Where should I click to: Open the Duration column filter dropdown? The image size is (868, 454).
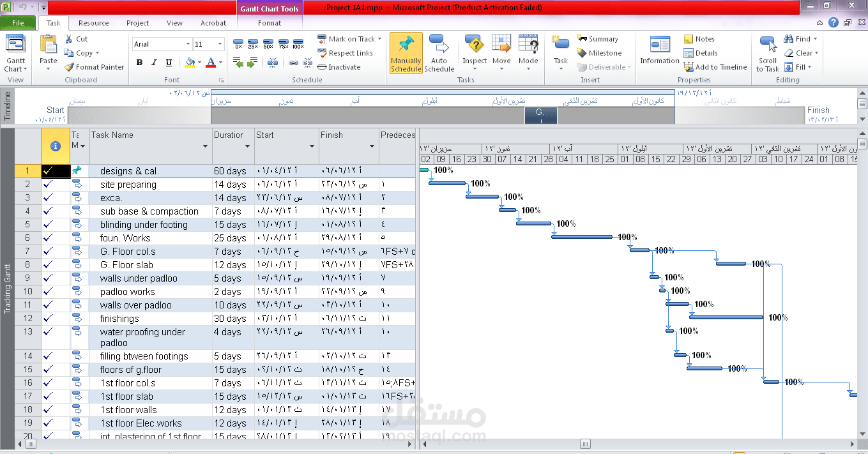(x=248, y=146)
